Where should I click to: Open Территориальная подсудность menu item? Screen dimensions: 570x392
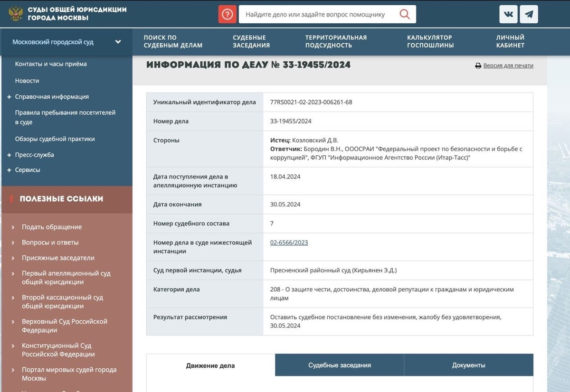(x=336, y=41)
